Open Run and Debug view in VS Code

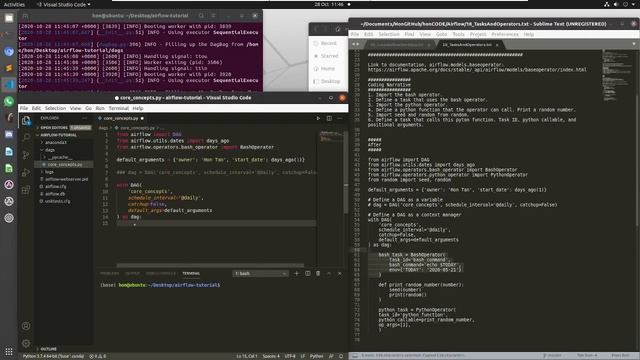point(26,172)
